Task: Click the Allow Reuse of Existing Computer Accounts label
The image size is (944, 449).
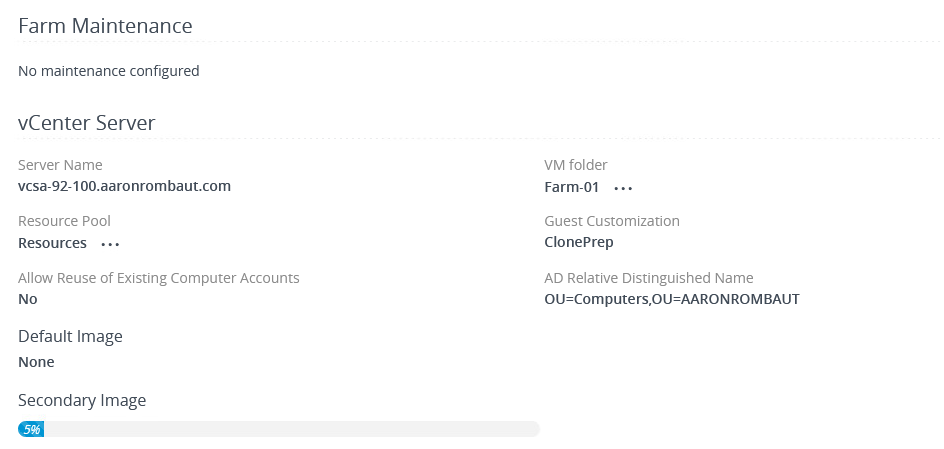Action: coord(159,278)
